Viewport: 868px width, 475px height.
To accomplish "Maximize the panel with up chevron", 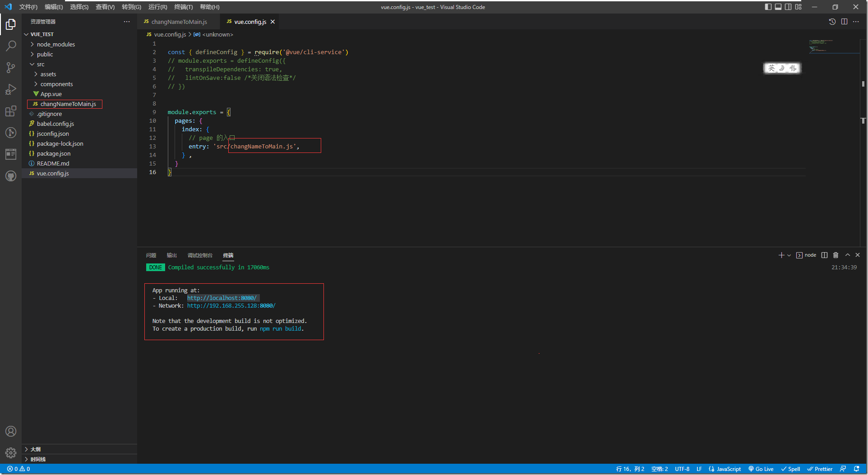I will coord(847,255).
